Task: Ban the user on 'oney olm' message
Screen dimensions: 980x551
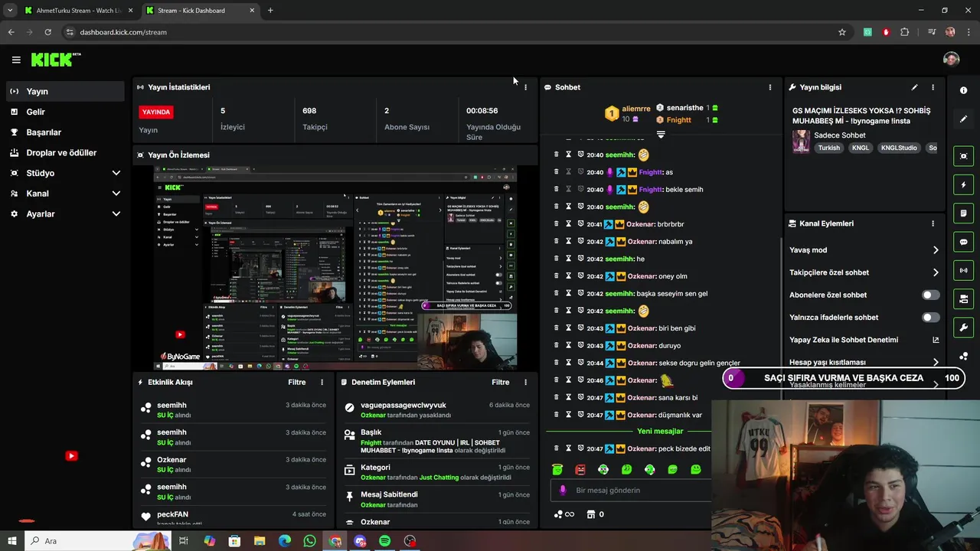Action: [580, 276]
